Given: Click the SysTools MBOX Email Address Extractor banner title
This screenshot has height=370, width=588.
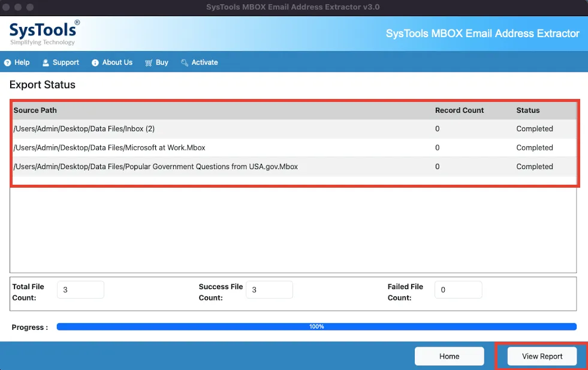Looking at the screenshot, I should (483, 34).
